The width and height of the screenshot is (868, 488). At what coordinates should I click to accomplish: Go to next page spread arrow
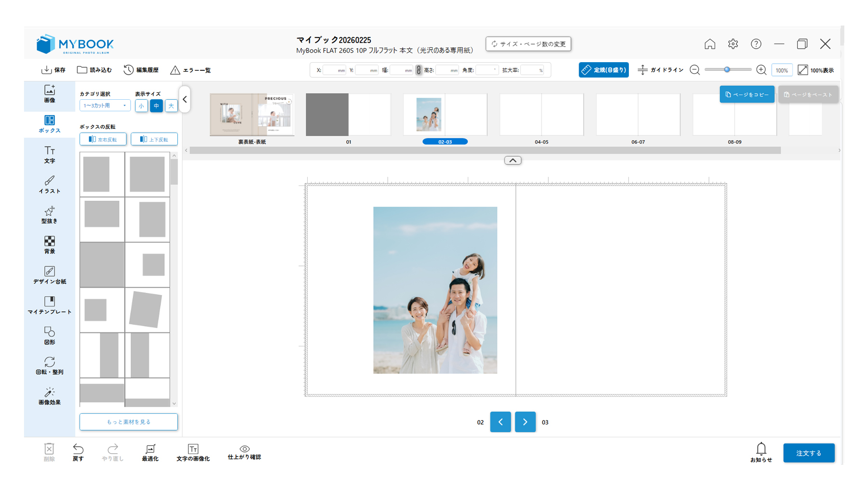(525, 422)
